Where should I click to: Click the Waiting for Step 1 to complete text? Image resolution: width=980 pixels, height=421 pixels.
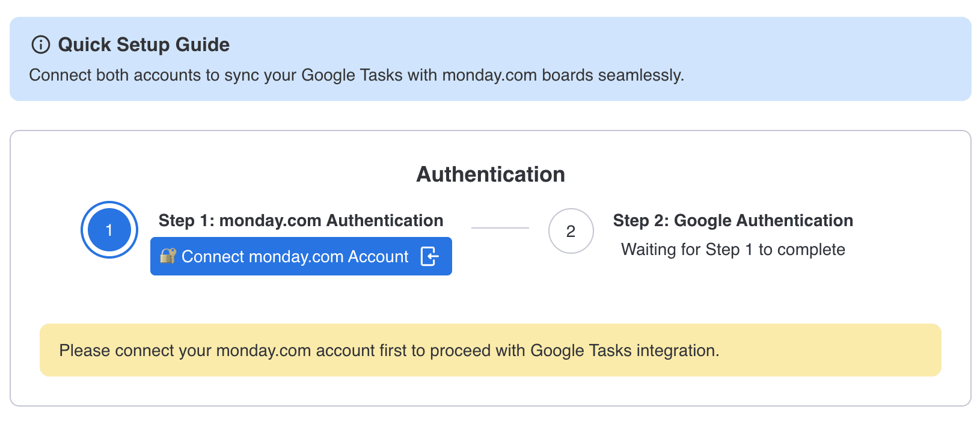click(733, 250)
